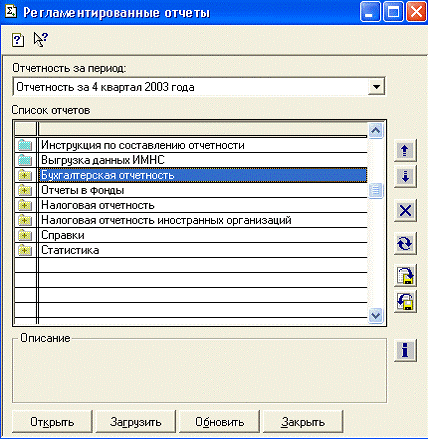
Task: Move selected report up with arrow icon
Action: 405,151
